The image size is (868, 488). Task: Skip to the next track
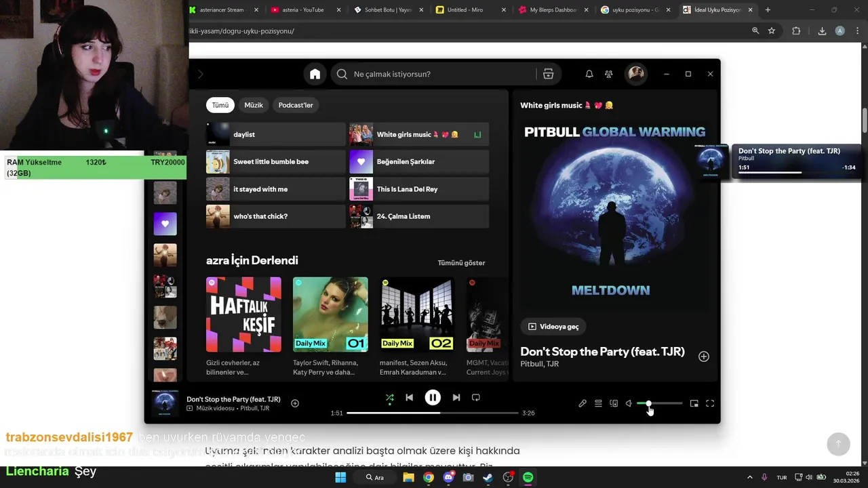(x=456, y=398)
